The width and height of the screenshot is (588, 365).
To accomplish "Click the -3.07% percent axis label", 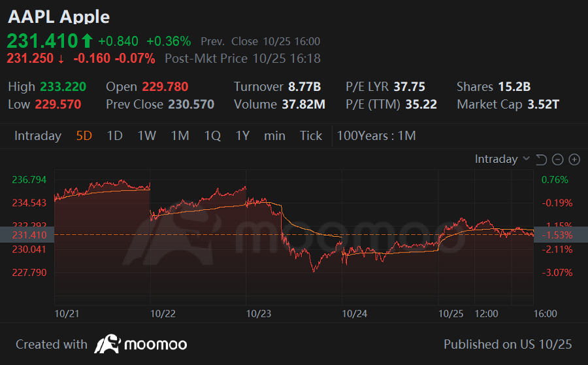I will (558, 273).
